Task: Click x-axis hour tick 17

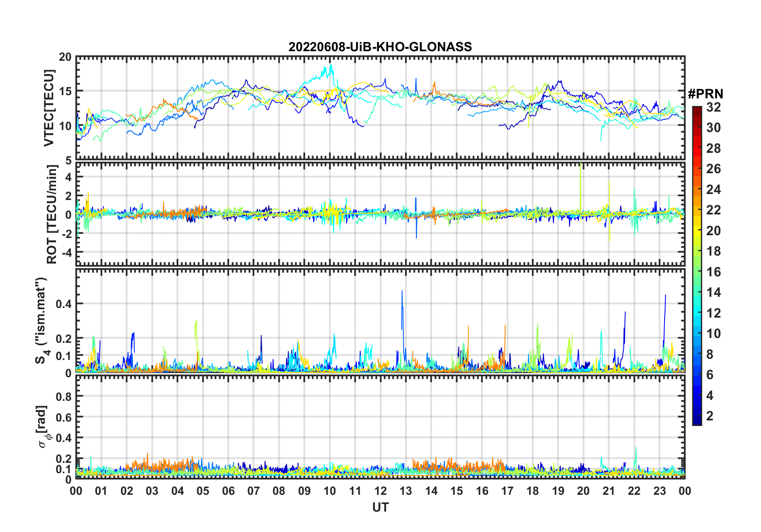Action: [x=507, y=491]
